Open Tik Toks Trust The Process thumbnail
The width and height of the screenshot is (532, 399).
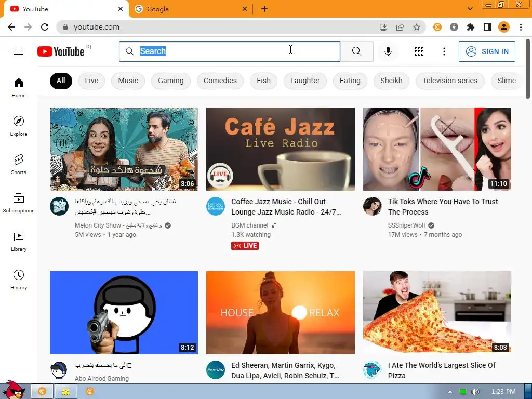437,149
